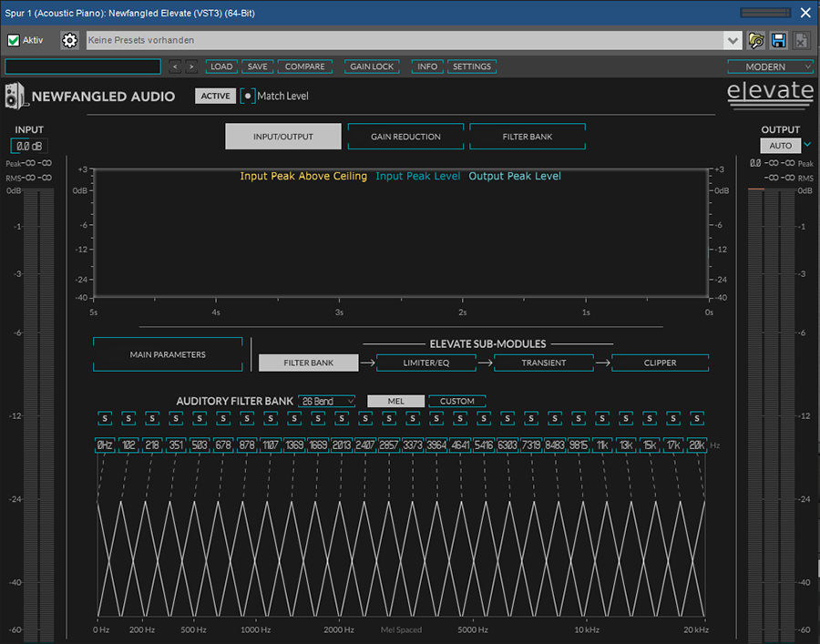Click the COMPARE button
Image resolution: width=820 pixels, height=644 pixels.
point(305,66)
